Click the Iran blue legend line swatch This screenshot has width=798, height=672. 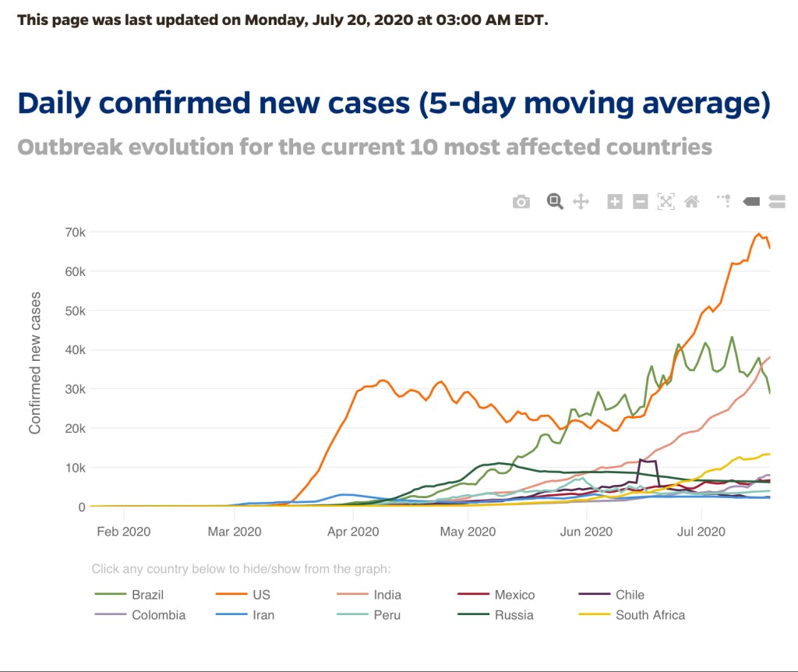tap(230, 615)
